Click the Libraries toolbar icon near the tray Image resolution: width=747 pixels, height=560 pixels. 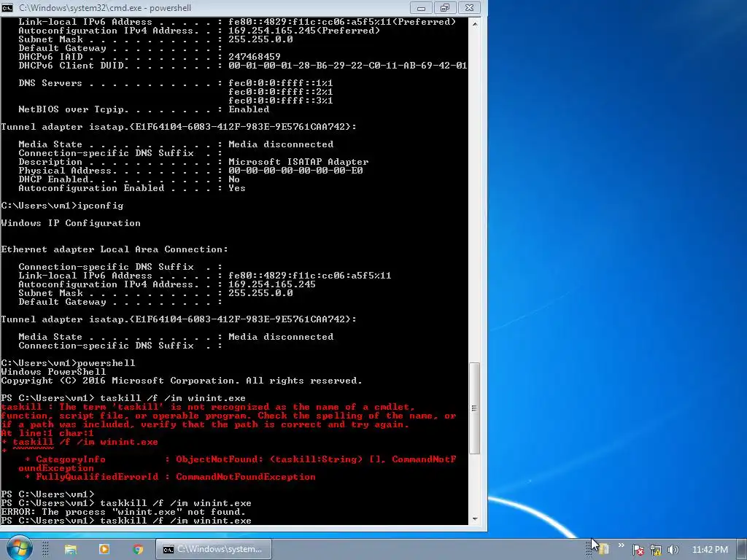pos(604,549)
